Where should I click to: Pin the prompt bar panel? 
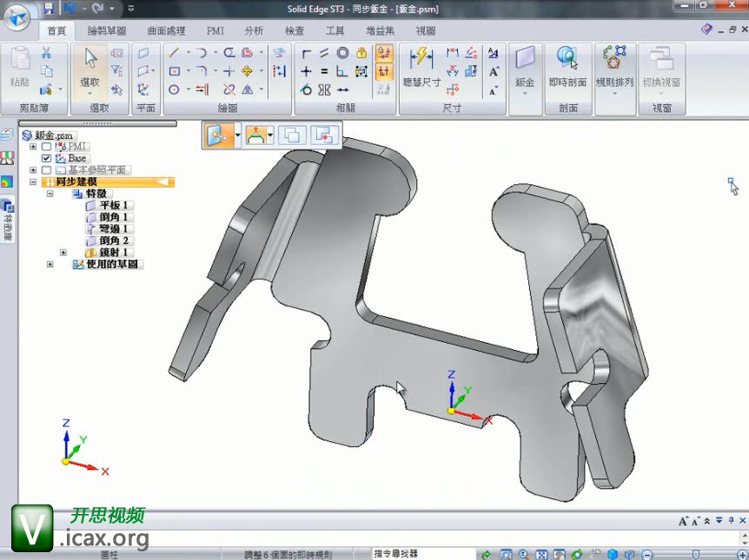tap(731, 520)
